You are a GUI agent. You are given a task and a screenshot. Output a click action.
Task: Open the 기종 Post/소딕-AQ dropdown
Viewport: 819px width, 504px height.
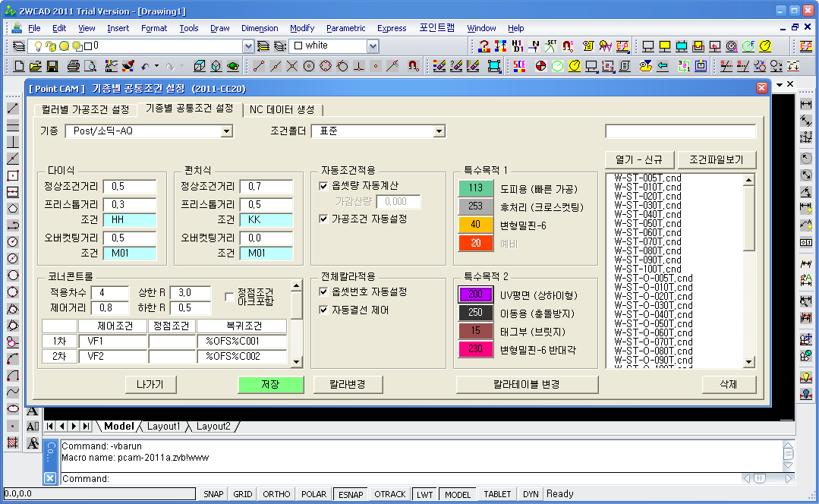[227, 131]
